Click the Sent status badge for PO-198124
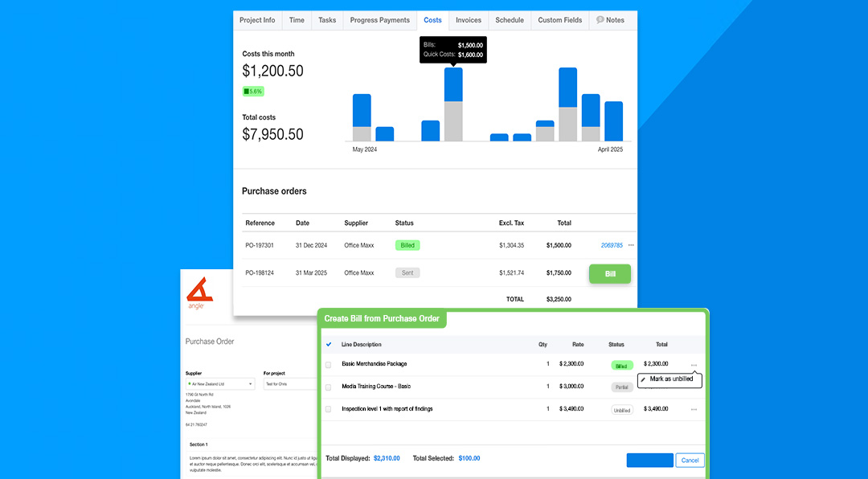This screenshot has height=479, width=868. [407, 273]
